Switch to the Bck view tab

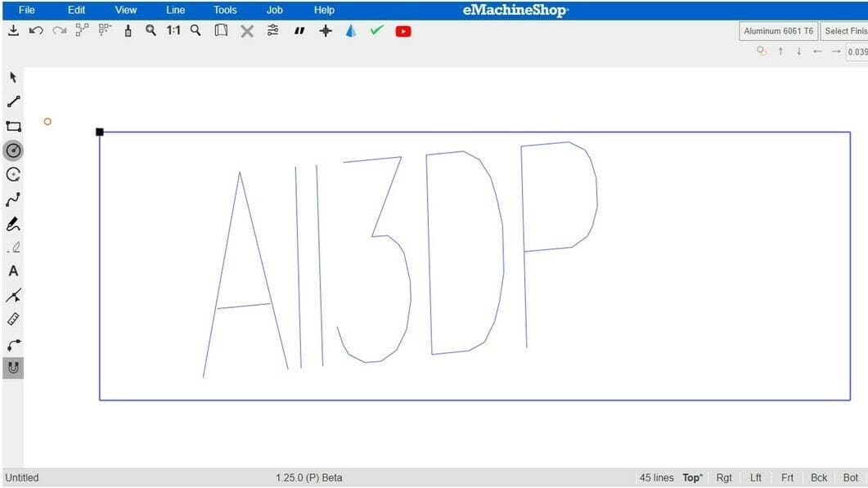point(819,477)
